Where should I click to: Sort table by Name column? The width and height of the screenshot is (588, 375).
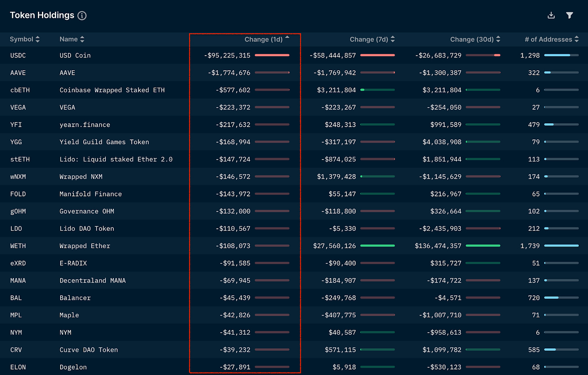[72, 39]
